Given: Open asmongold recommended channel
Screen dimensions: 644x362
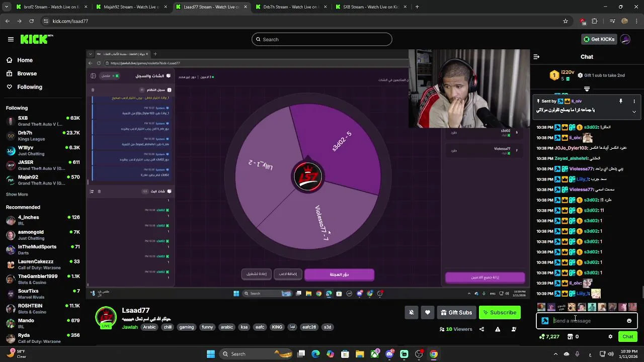Looking at the screenshot, I should coord(43,235).
